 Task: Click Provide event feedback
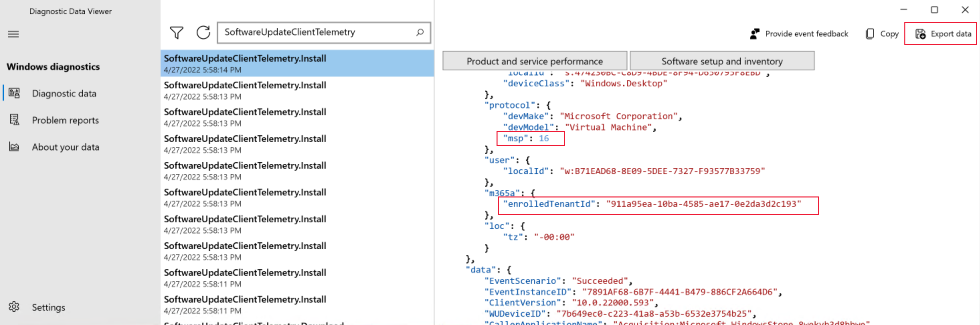coord(799,34)
